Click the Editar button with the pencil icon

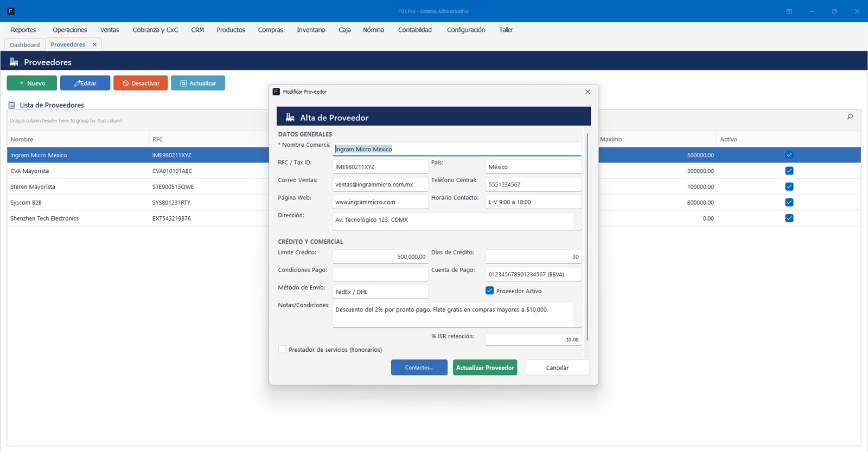pyautogui.click(x=85, y=83)
